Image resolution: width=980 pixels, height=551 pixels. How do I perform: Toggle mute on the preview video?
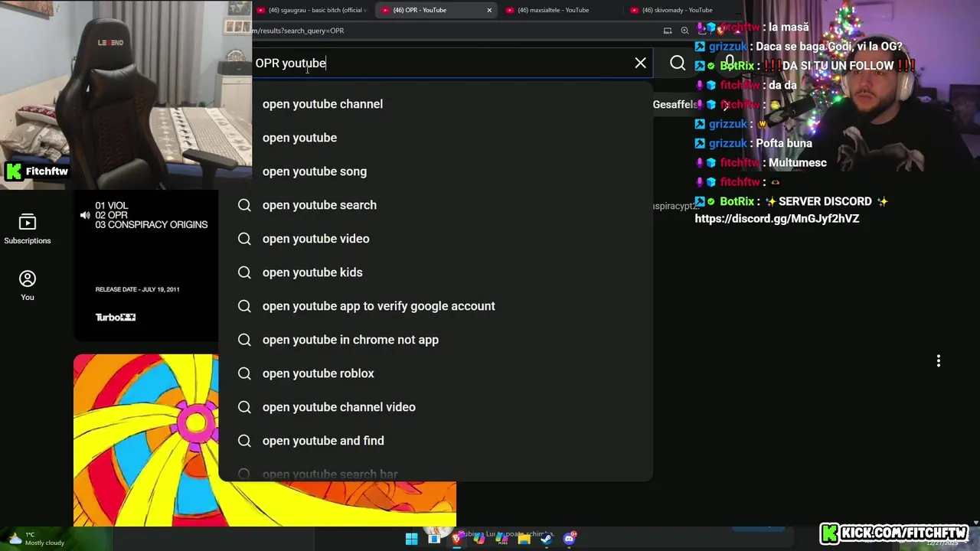(x=85, y=215)
